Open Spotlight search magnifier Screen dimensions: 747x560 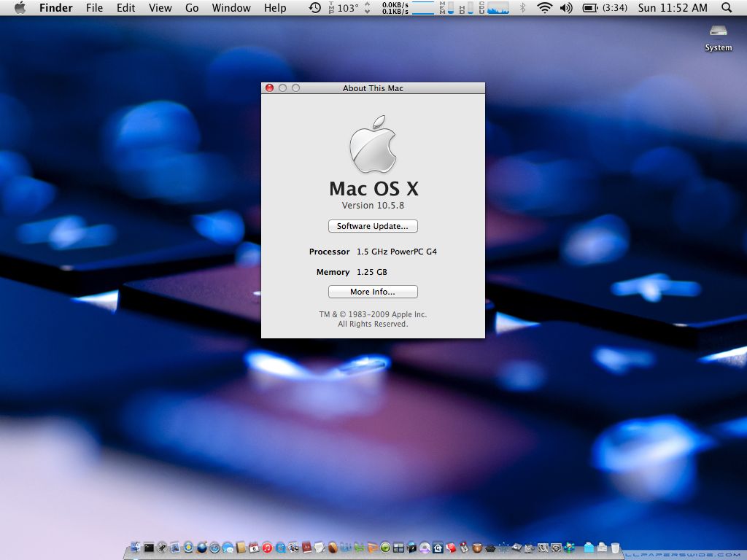pyautogui.click(x=727, y=7)
